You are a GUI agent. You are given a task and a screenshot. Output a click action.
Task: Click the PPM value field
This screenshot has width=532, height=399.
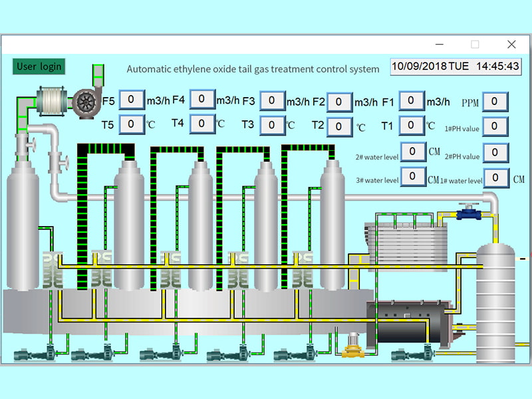[x=495, y=102]
